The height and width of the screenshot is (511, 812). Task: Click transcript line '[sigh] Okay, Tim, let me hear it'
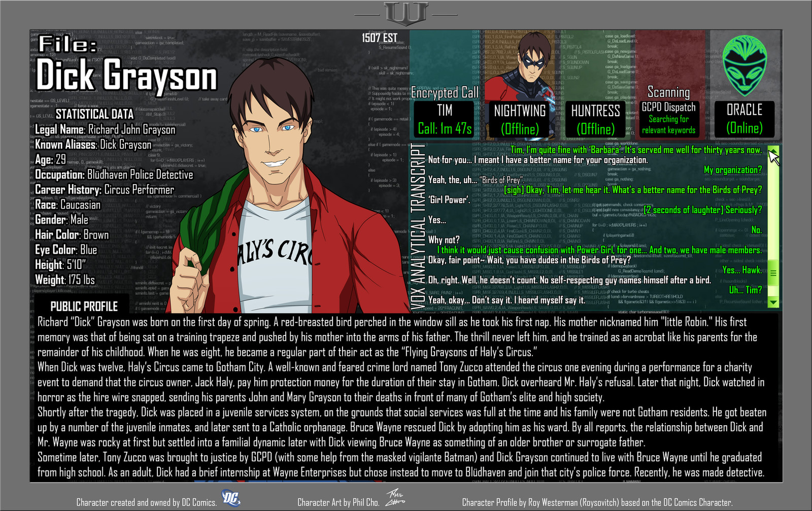pos(633,190)
